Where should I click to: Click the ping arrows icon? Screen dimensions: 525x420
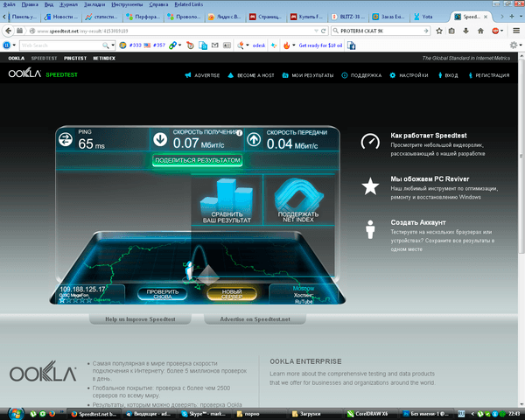coord(66,139)
